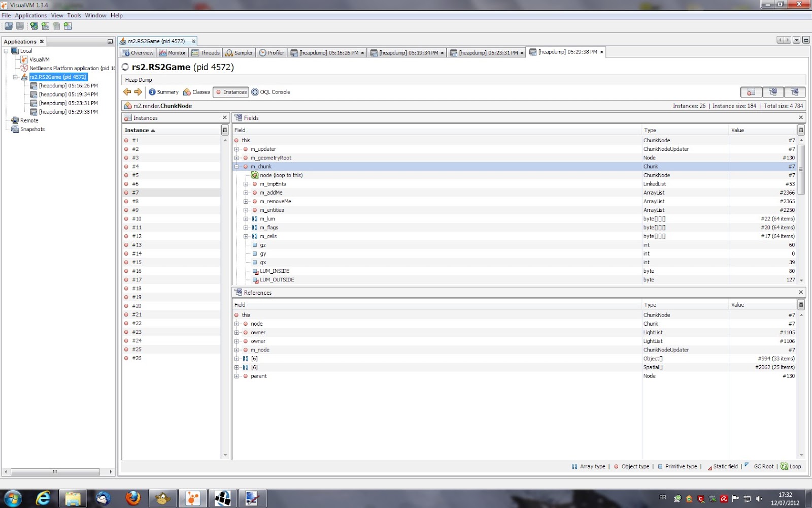Go back with the left arrow icon

127,92
